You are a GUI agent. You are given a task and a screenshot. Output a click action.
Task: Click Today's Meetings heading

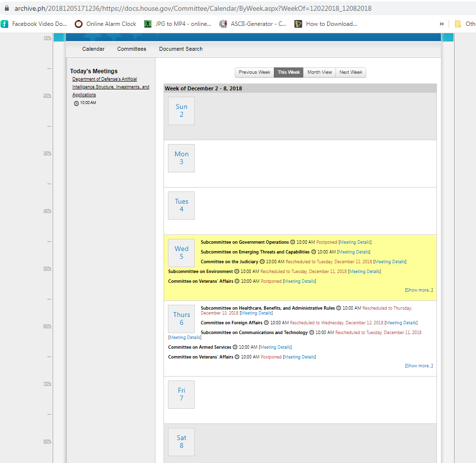tap(94, 71)
